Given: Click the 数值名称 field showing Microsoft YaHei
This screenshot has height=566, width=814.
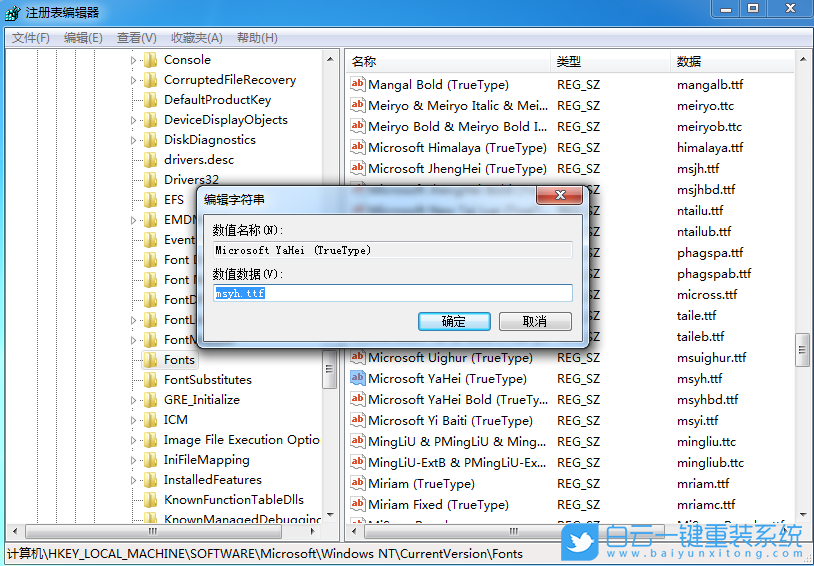Looking at the screenshot, I should tap(392, 250).
